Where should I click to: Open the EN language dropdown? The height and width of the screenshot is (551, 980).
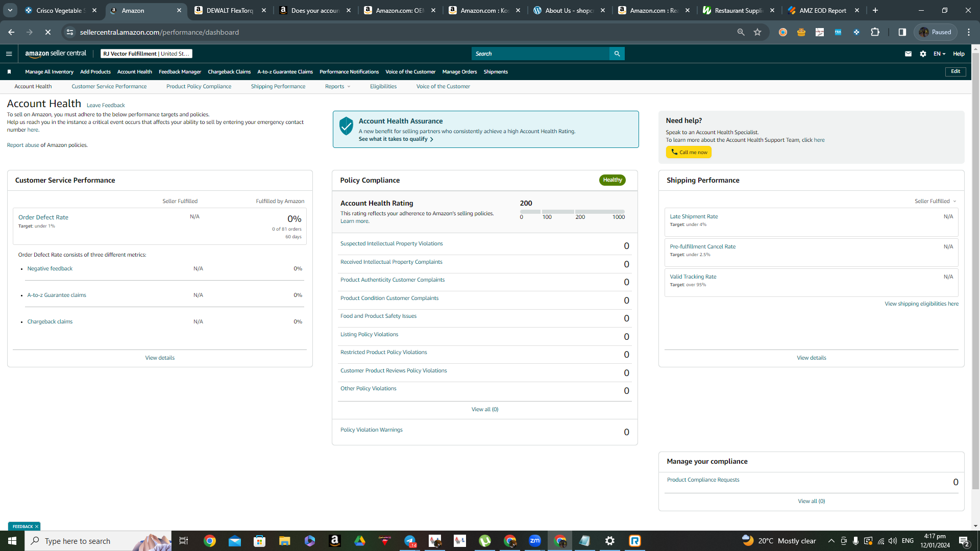coord(939,54)
